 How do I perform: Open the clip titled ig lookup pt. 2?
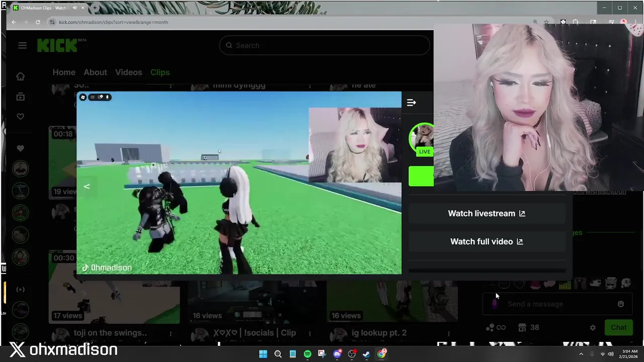(379, 333)
